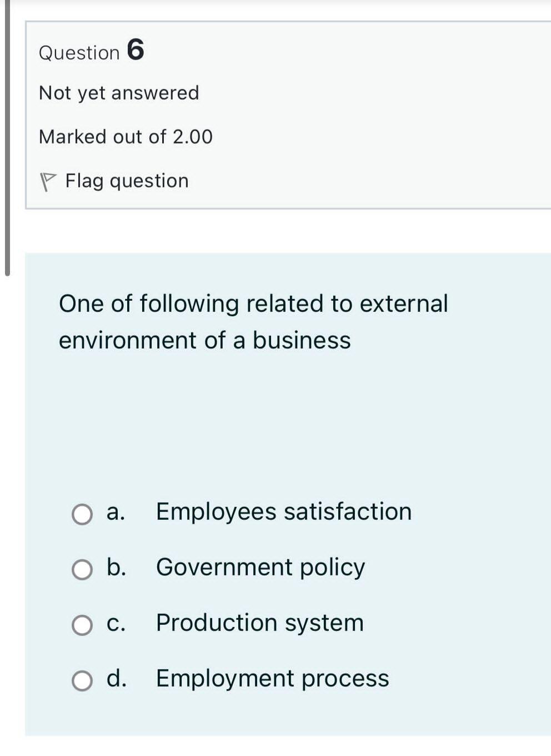Choose the answer Employment process

[272, 679]
